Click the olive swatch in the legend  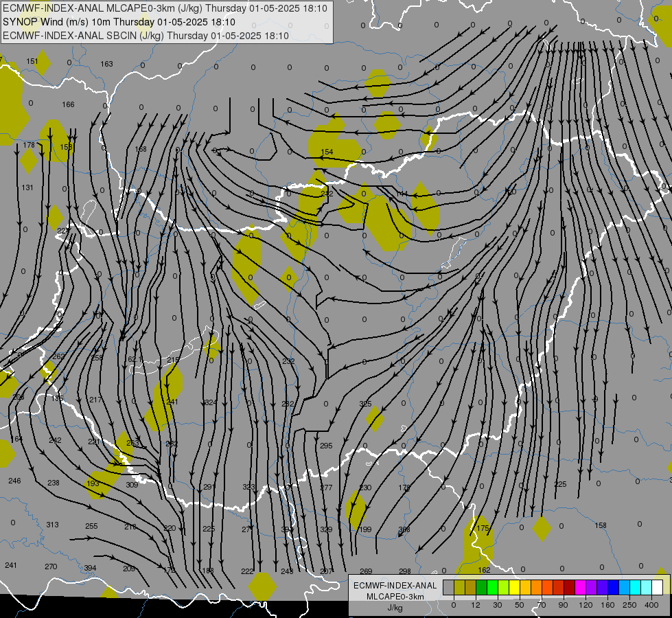click(459, 587)
